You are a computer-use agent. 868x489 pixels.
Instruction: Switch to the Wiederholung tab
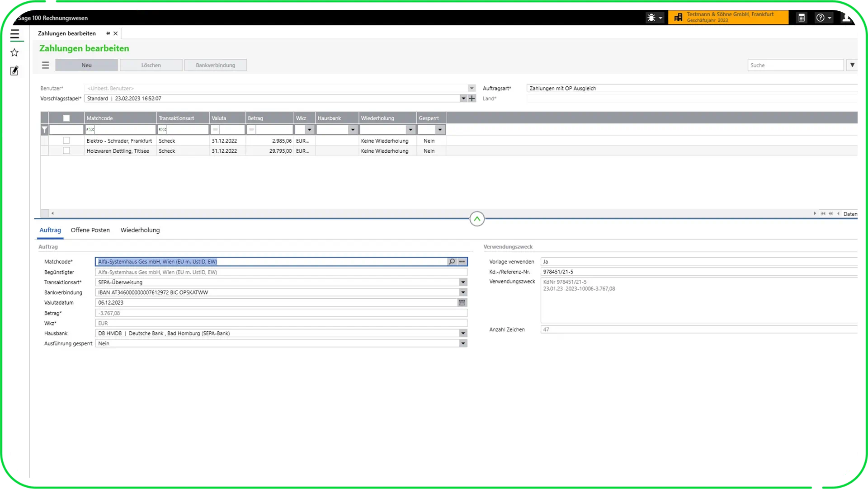point(140,230)
